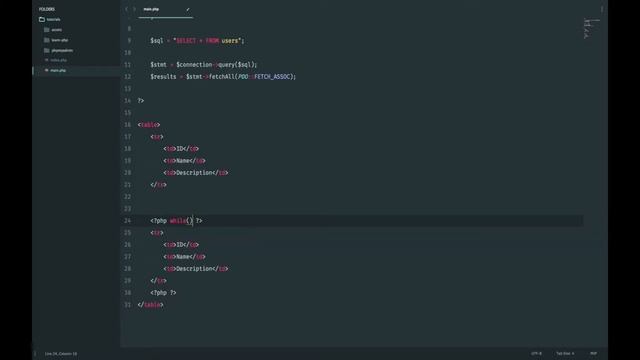The height and width of the screenshot is (360, 640).
Task: Click the <td>Description</td> on line 20
Action: (196, 173)
